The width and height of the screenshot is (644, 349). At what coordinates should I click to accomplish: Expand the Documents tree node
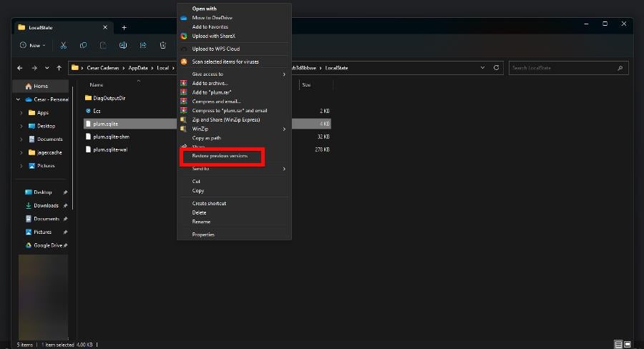point(21,139)
